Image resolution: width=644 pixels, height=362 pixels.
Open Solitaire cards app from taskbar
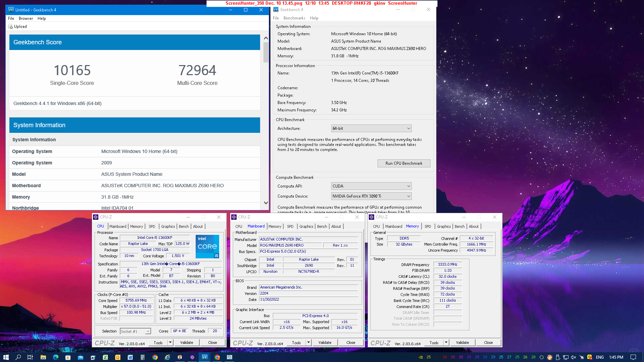(x=93, y=357)
